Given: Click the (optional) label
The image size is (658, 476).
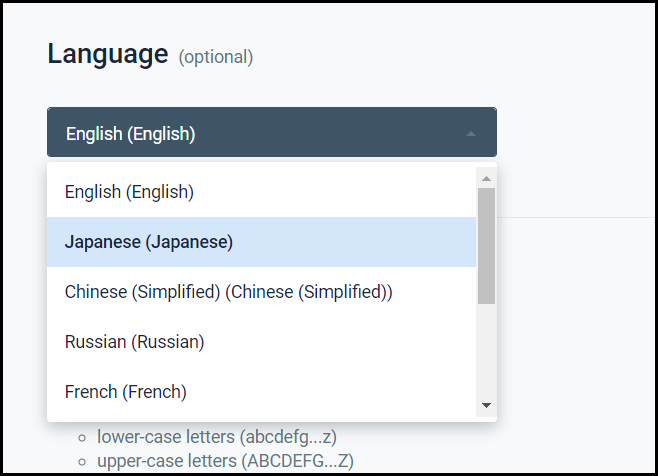Looking at the screenshot, I should tap(216, 57).
